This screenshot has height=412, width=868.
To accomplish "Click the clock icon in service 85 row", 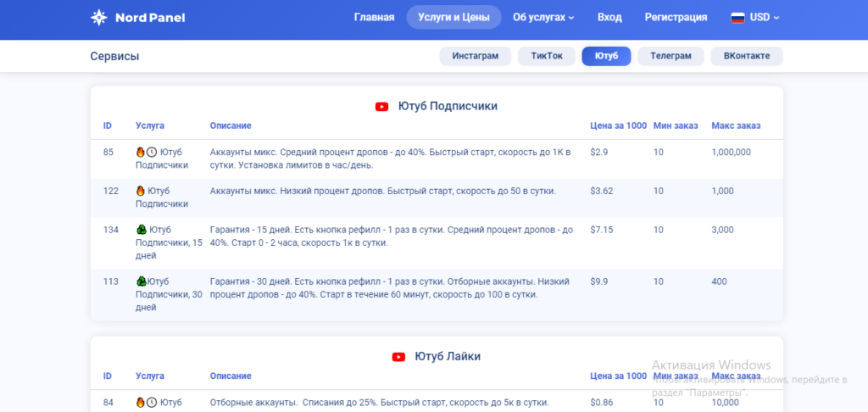I will click(152, 152).
